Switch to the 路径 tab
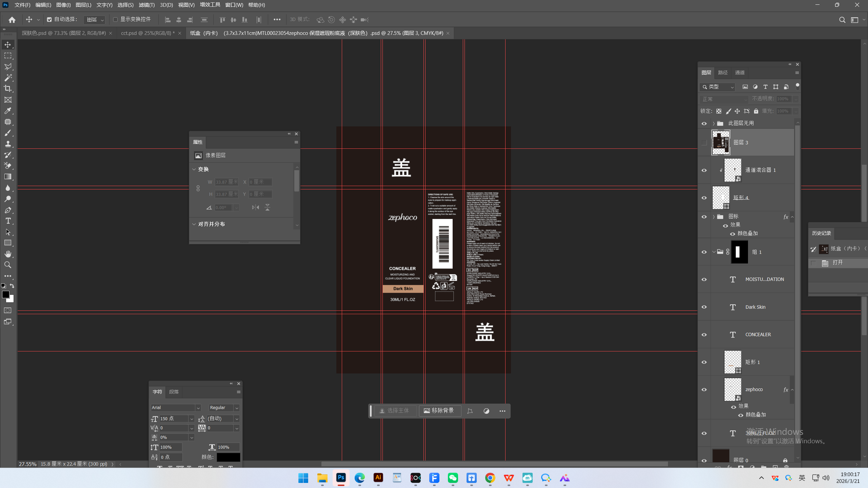This screenshot has height=488, width=868. (x=723, y=73)
